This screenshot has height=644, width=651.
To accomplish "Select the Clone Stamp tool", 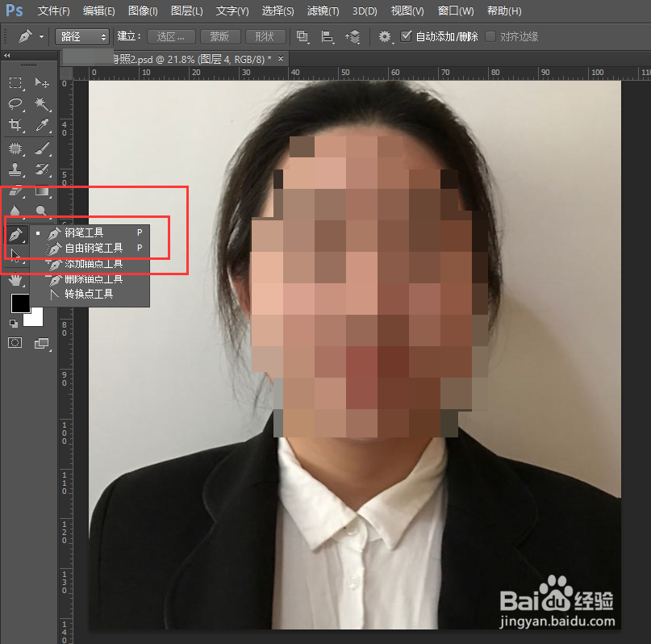I will tap(15, 169).
